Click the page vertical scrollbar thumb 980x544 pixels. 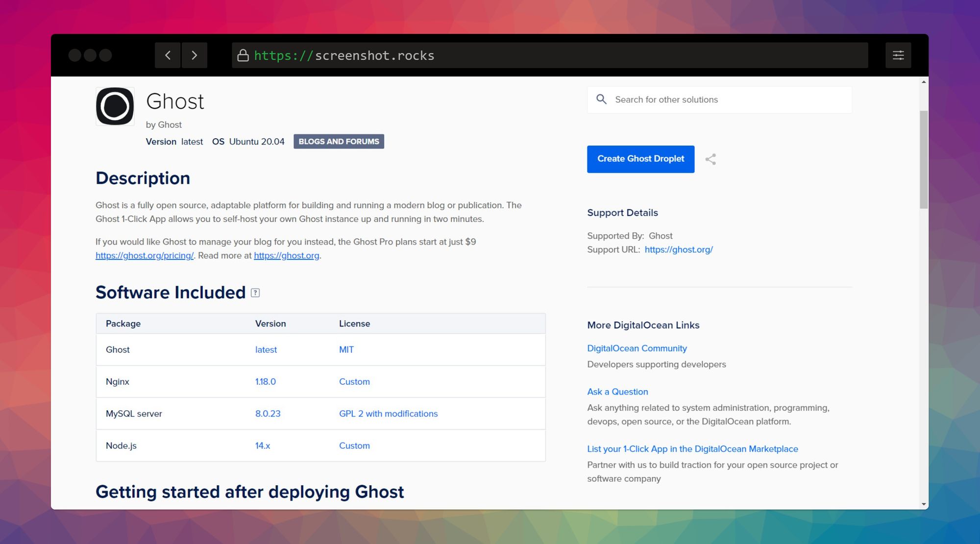(924, 160)
